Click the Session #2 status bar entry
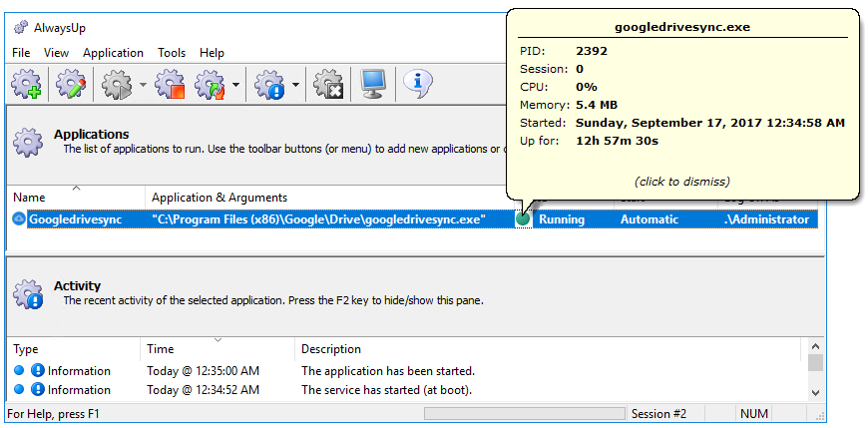 [x=658, y=414]
